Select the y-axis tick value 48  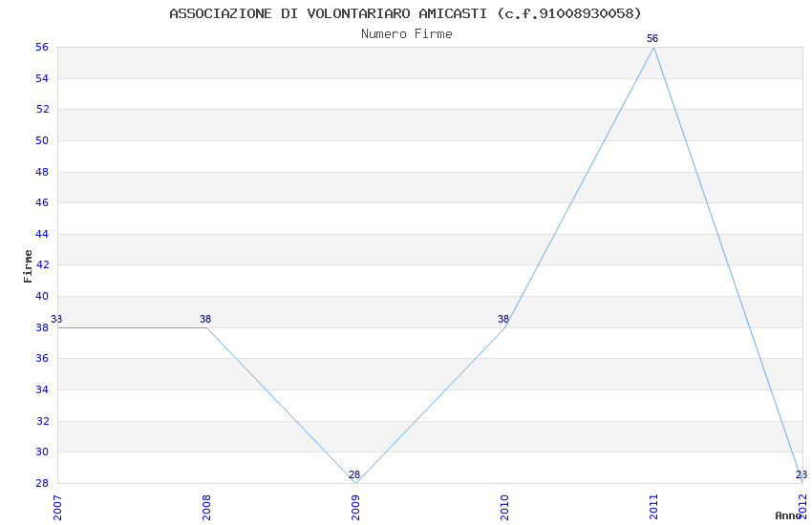tap(42, 172)
